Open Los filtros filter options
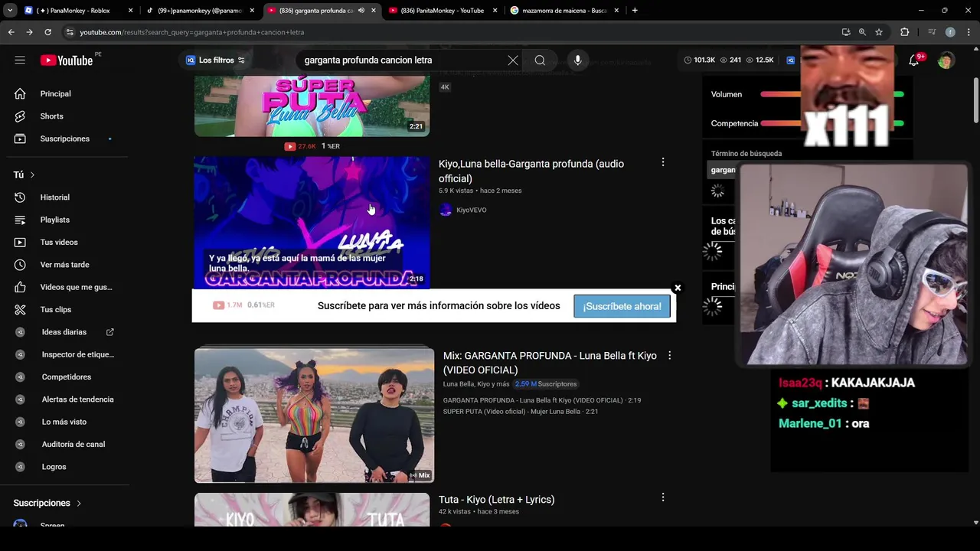980x551 pixels. coord(215,60)
